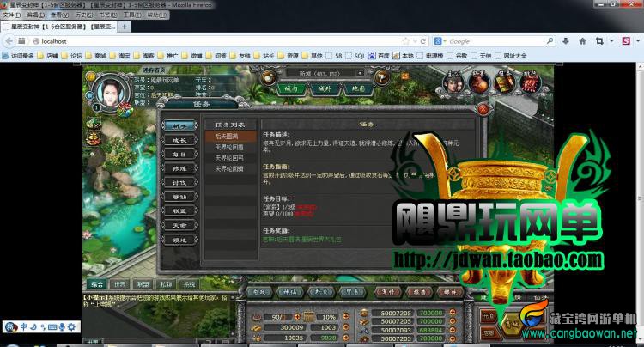Expand the city coordinates dropdown

[360, 74]
